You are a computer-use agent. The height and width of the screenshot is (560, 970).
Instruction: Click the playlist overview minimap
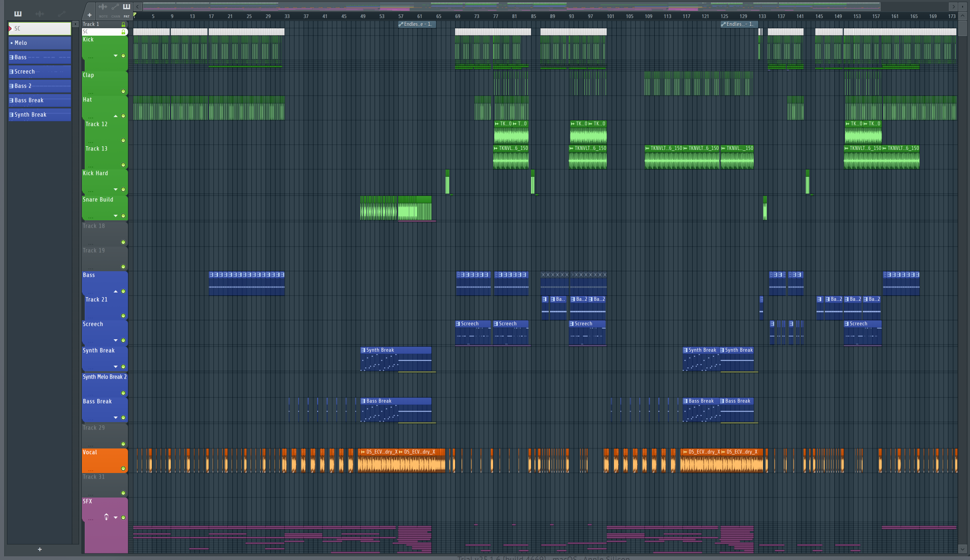(x=512, y=6)
